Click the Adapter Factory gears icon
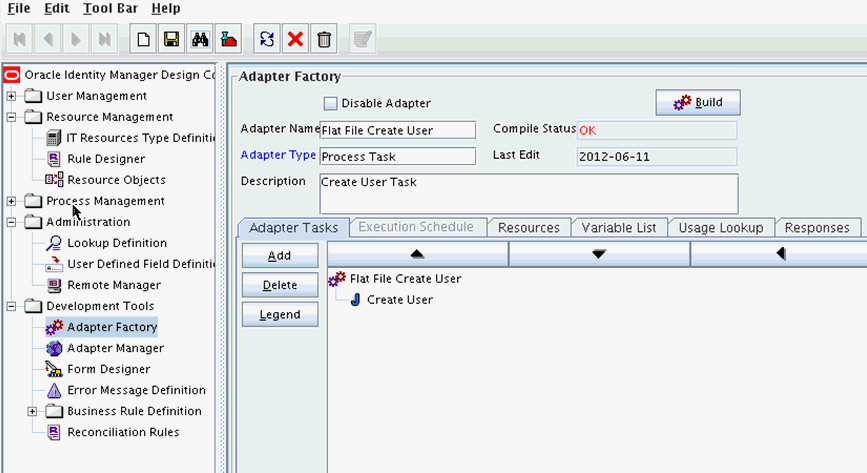The height and width of the screenshot is (473, 867). 54,327
